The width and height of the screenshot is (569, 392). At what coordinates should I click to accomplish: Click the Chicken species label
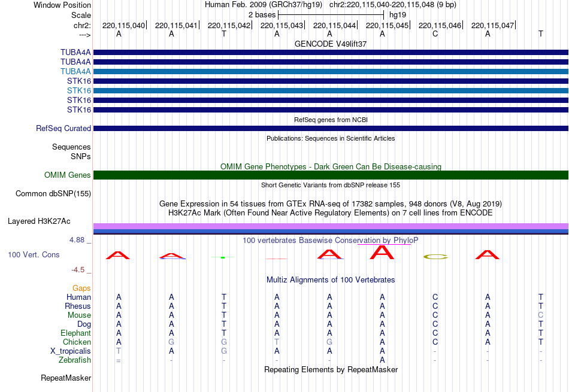click(77, 342)
